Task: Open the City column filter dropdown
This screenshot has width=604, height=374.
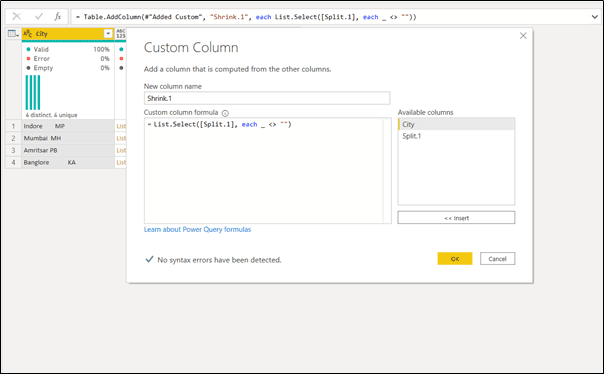Action: [x=108, y=34]
